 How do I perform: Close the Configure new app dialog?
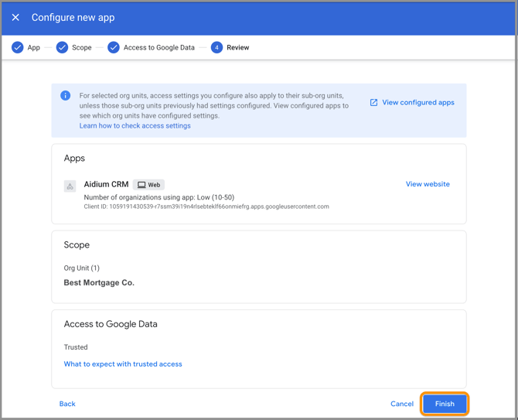point(15,18)
